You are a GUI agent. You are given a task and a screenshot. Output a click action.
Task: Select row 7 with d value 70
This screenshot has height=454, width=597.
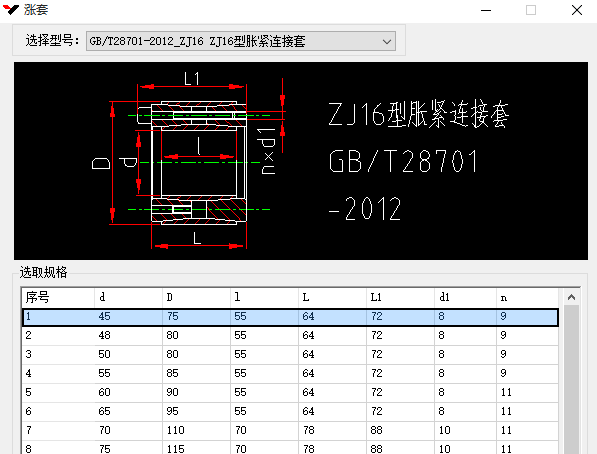point(290,431)
